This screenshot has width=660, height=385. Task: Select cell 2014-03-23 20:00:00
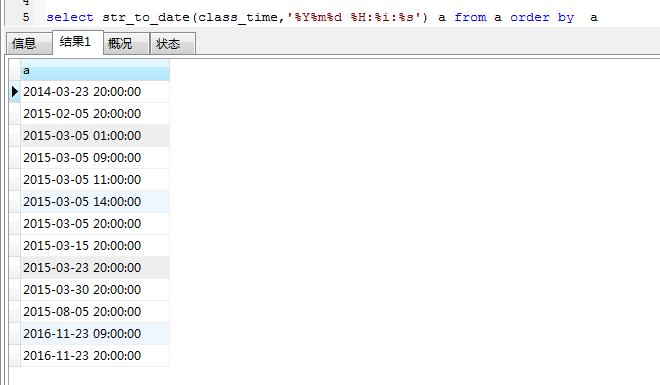[x=95, y=92]
